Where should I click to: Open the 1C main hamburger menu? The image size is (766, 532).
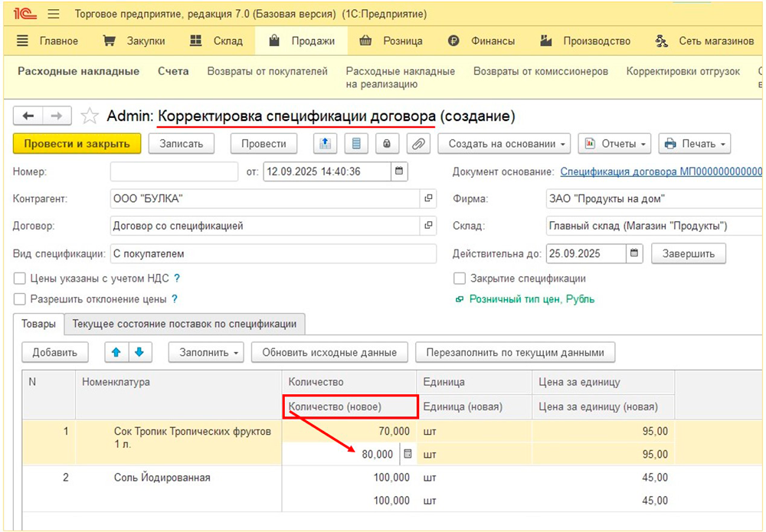[x=54, y=15]
